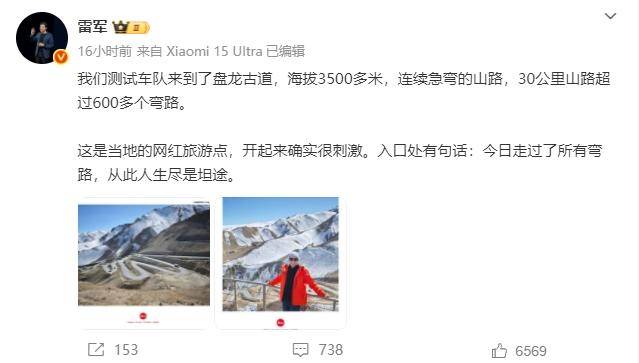639x363 pixels.
Task: Click the Xiaomi 15 Ultra source link
Action: (214, 51)
